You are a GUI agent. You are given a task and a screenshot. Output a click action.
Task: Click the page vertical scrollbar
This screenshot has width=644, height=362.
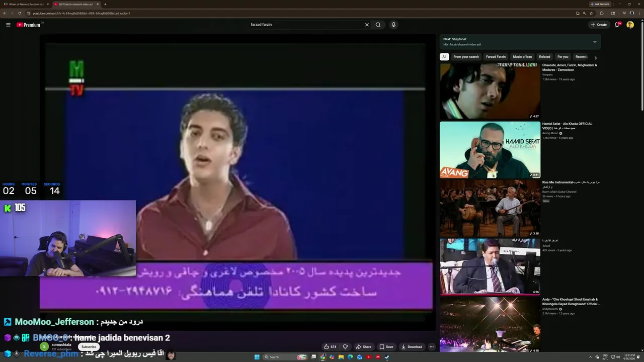tap(642, 65)
